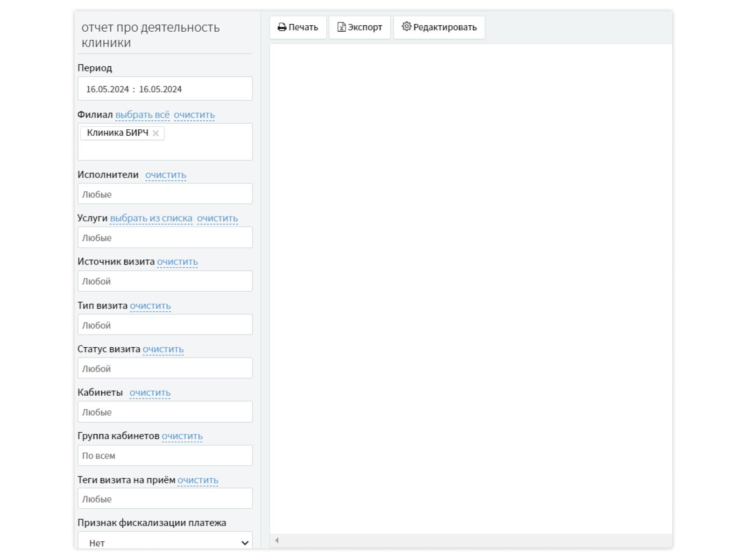The height and width of the screenshot is (560, 747).
Task: Clear the Статус визита filter
Action: [x=163, y=350]
